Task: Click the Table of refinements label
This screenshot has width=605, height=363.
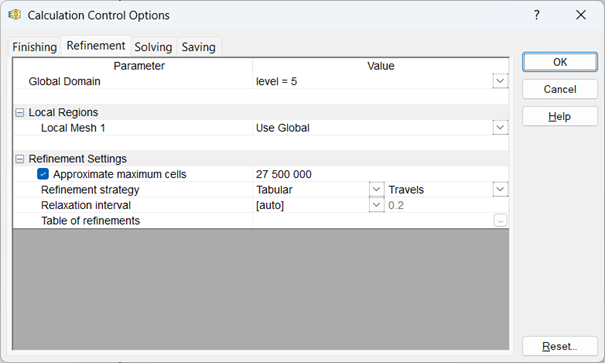Action: (x=90, y=221)
